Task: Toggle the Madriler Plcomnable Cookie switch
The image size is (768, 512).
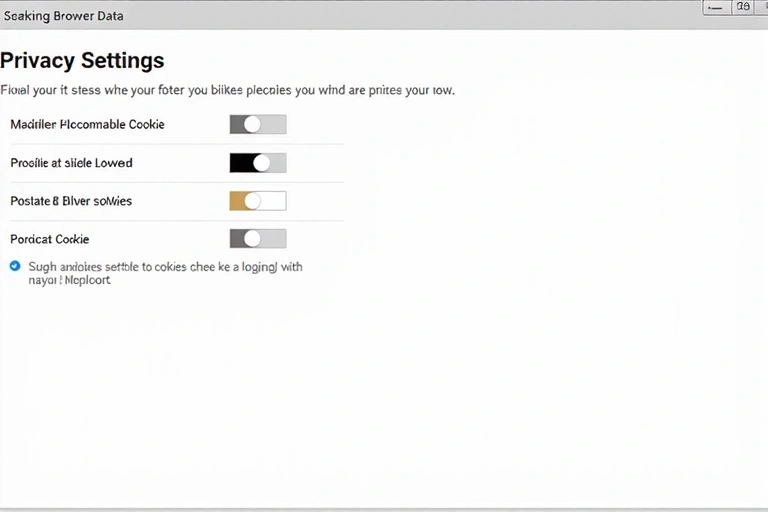Action: (x=258, y=124)
